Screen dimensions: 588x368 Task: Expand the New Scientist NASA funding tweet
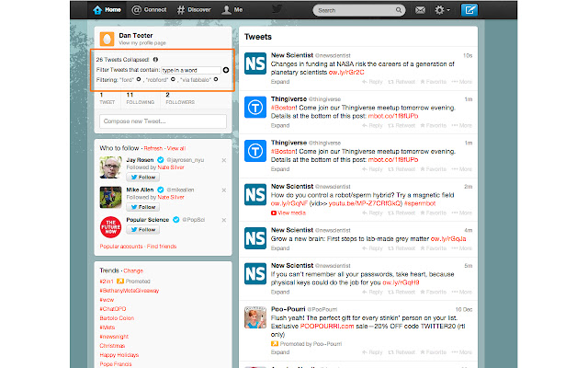pyautogui.click(x=280, y=82)
